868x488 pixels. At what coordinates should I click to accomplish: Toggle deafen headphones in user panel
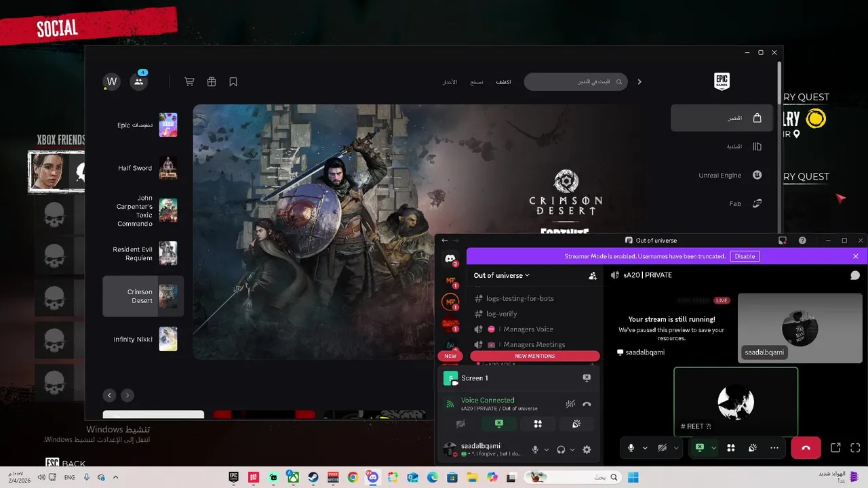[561, 449]
